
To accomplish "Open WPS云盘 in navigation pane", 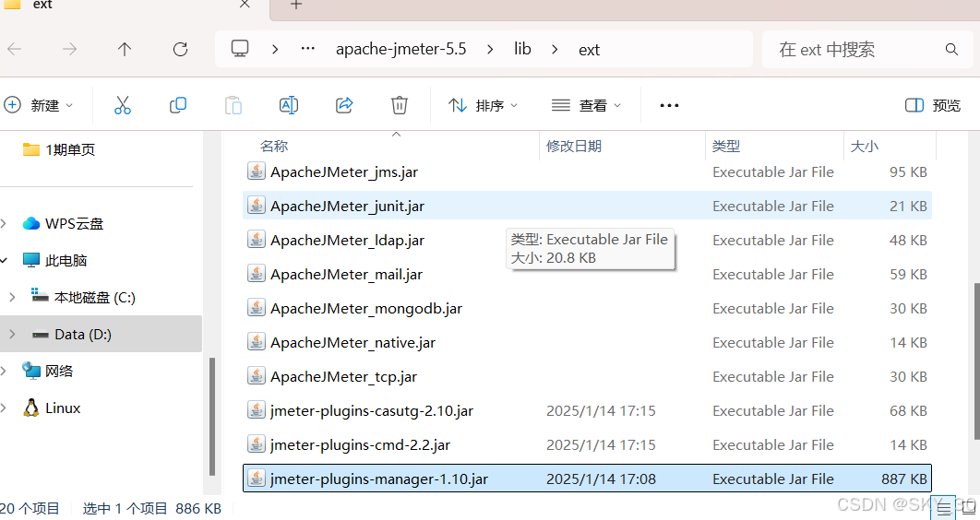I will click(x=63, y=223).
